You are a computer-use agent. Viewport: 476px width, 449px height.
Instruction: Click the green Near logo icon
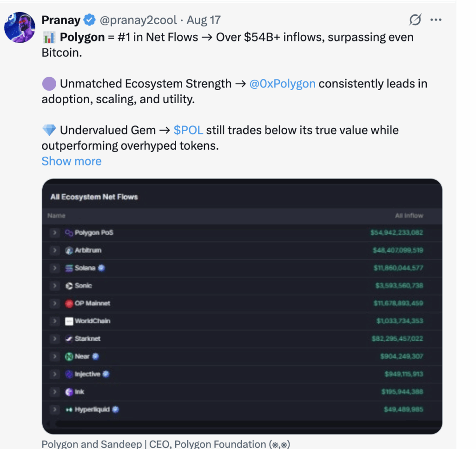(69, 357)
